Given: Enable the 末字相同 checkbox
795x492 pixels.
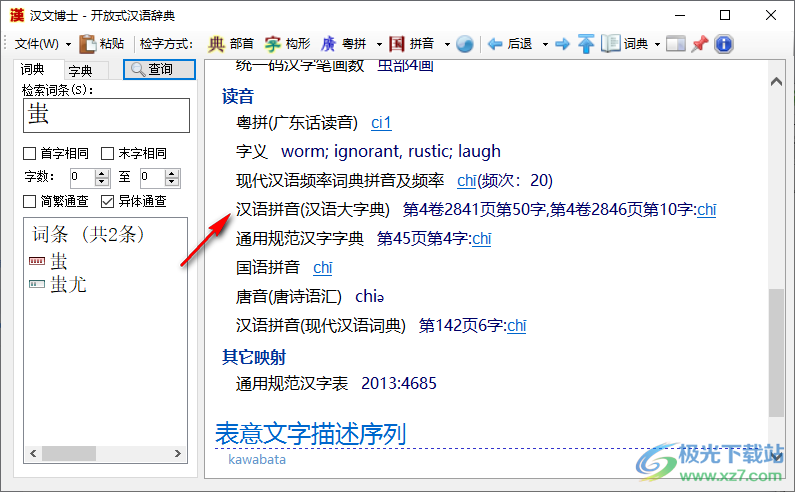Looking at the screenshot, I should pos(107,153).
